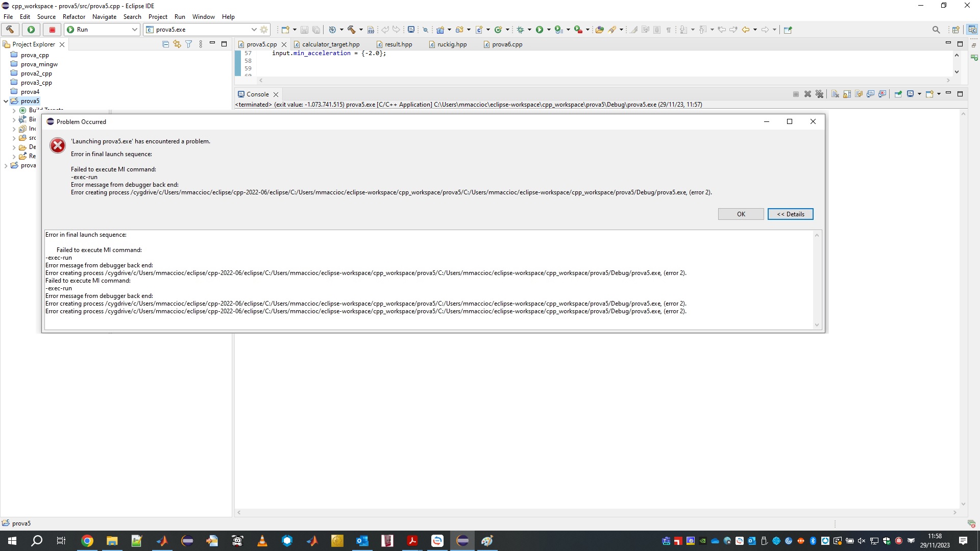Screen dimensions: 980x551
Task: Select the prova_mingw project
Action: tap(39, 64)
